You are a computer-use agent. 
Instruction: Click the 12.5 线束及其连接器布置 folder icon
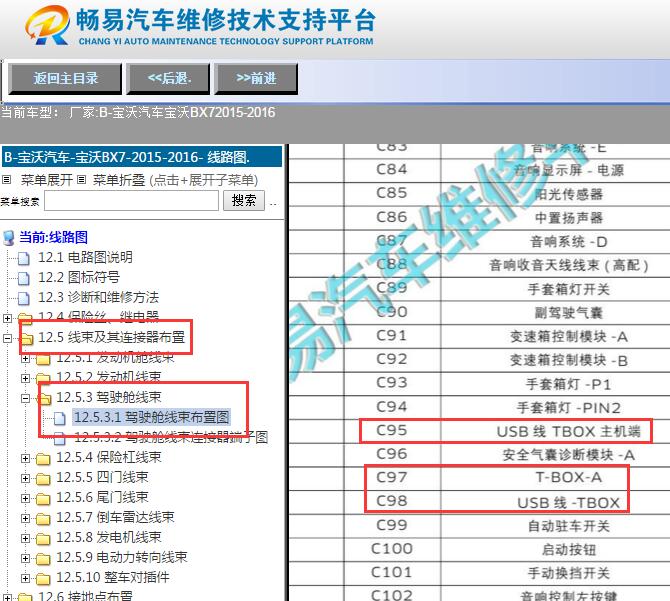click(x=26, y=338)
